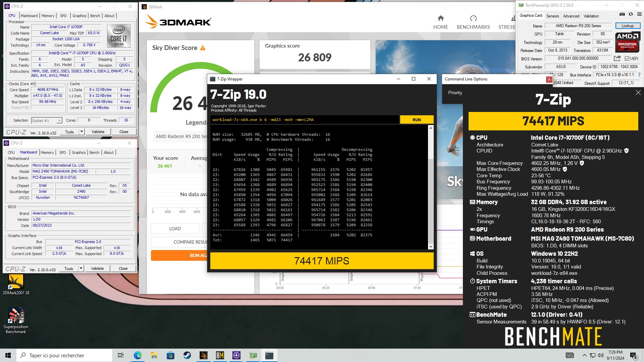Close Command Line Options red X

[549, 79]
